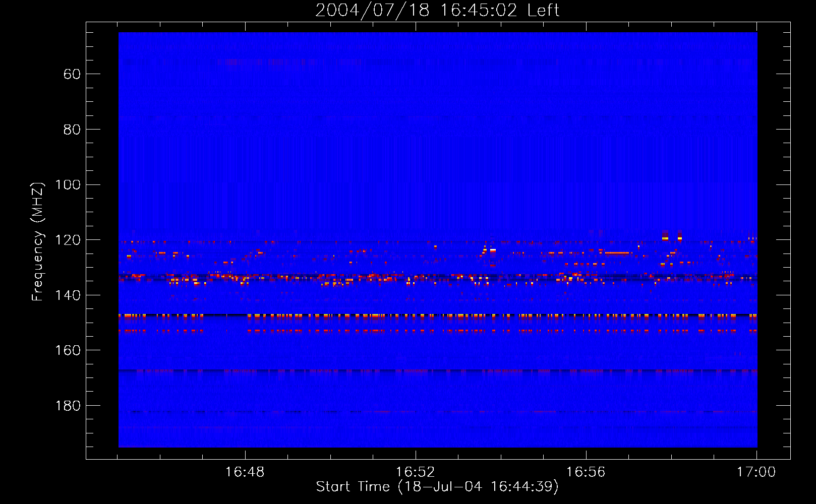The image size is (816, 504).
Task: Click the frequency tick label 180
Action: (x=68, y=406)
